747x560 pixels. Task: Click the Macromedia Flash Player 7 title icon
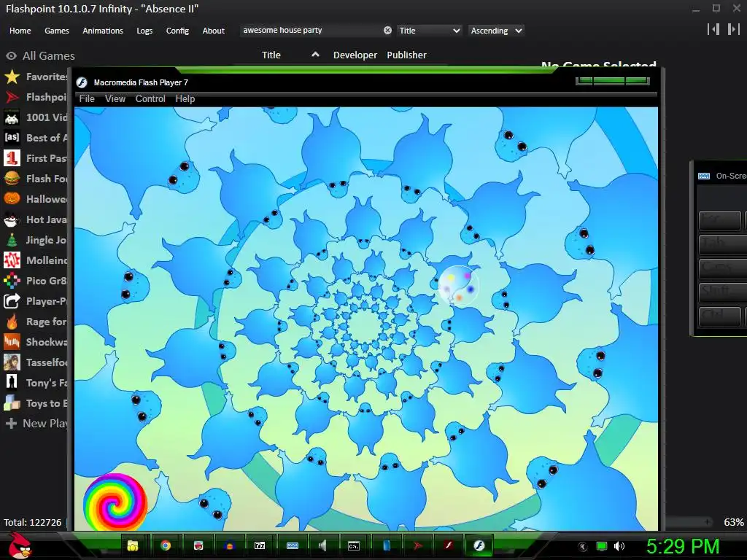[82, 82]
